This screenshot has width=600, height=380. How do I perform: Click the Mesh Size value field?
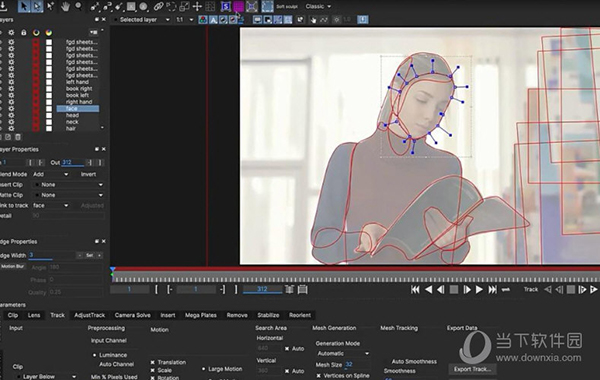(x=357, y=365)
